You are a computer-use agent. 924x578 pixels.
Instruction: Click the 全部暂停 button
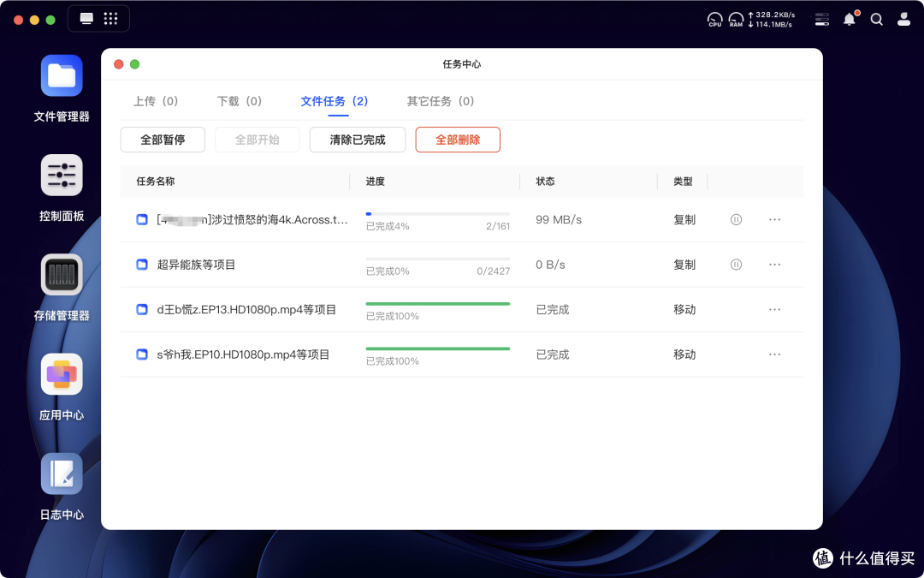pos(163,140)
